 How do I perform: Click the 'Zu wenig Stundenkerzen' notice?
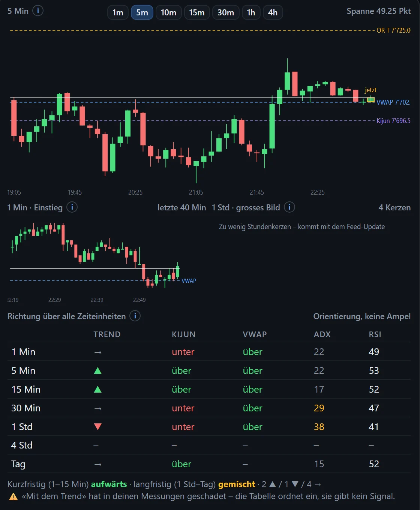click(x=302, y=226)
